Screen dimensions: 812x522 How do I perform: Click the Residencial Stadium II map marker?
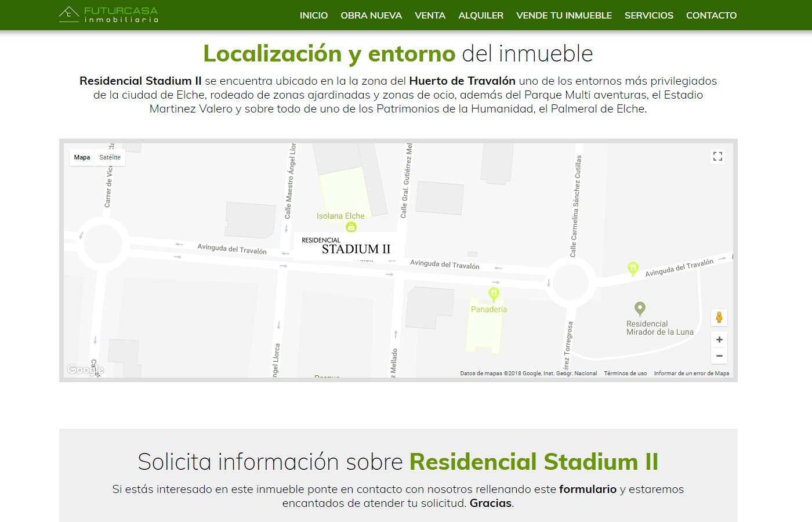[346, 246]
